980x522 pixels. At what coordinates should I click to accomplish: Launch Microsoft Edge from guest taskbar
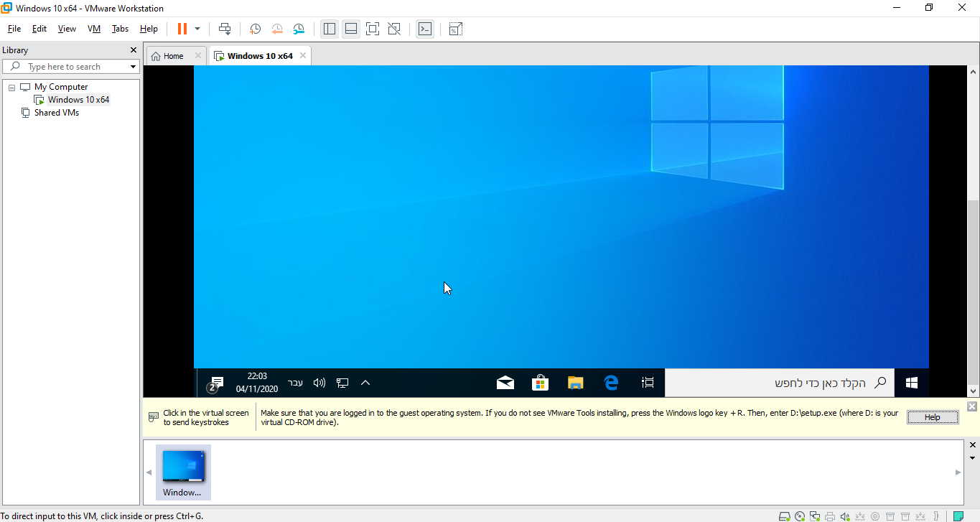tap(611, 383)
